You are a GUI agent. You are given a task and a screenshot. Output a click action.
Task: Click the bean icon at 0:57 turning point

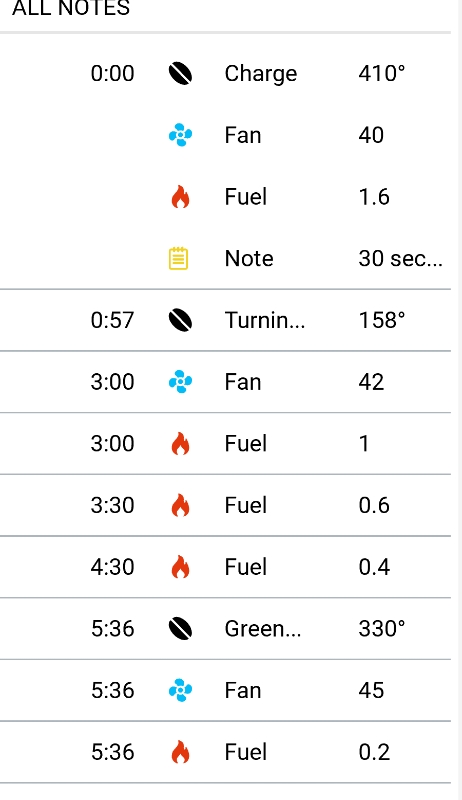coord(180,320)
